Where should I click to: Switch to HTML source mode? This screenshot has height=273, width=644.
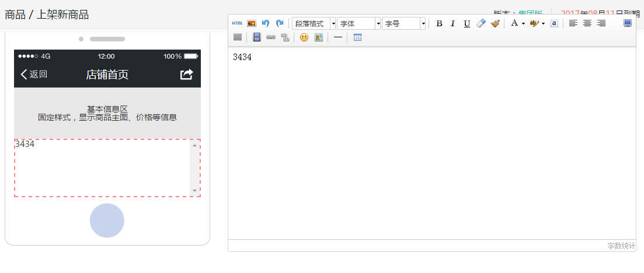(237, 23)
